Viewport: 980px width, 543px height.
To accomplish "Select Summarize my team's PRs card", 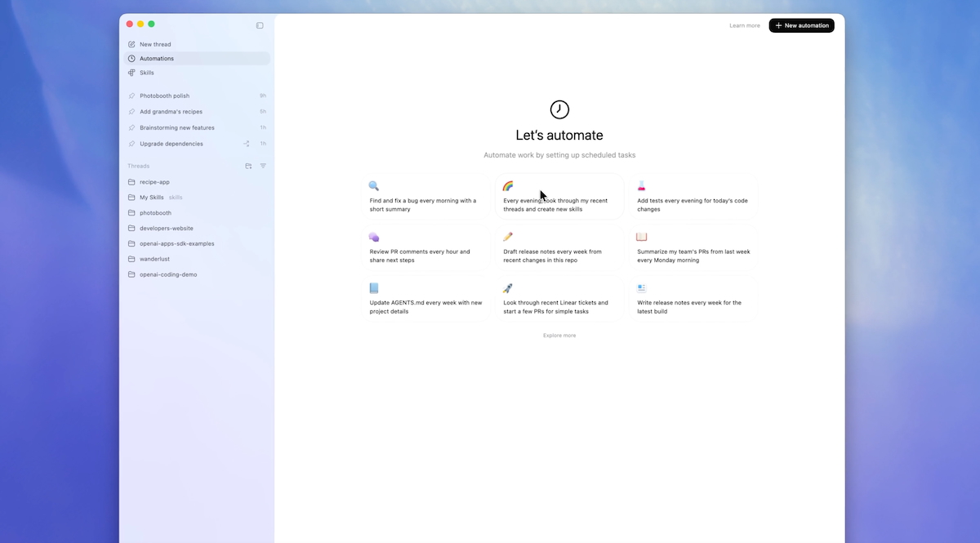I will click(x=693, y=247).
